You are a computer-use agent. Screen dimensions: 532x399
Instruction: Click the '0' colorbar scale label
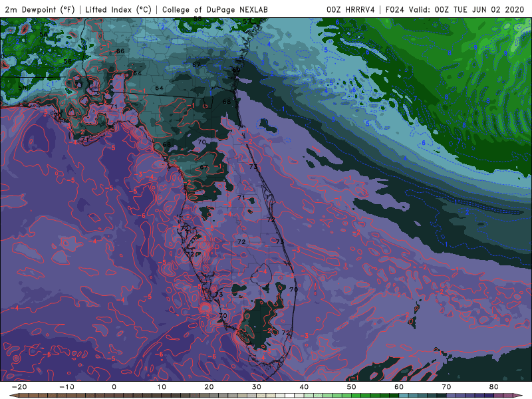point(114,387)
